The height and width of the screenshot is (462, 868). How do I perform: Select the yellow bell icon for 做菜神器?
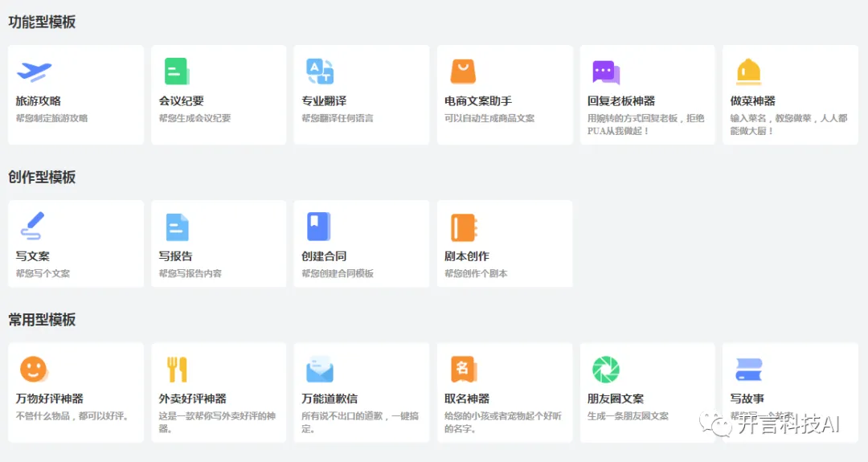(x=748, y=72)
